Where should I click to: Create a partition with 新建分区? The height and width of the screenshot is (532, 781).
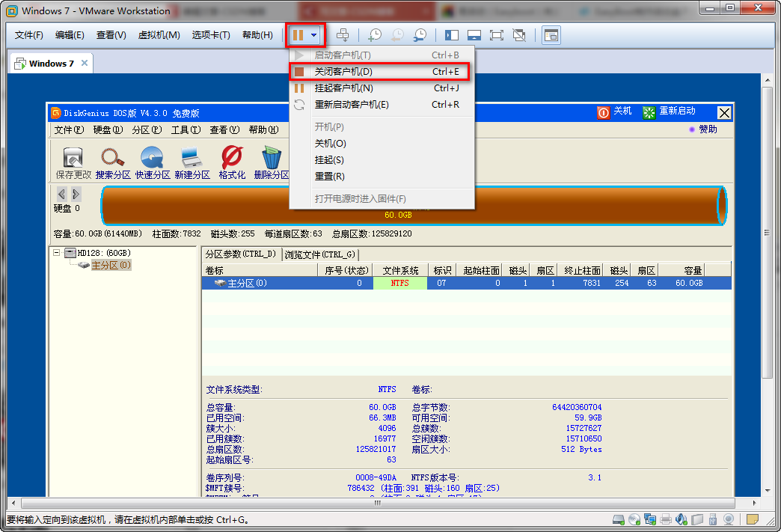pos(192,162)
